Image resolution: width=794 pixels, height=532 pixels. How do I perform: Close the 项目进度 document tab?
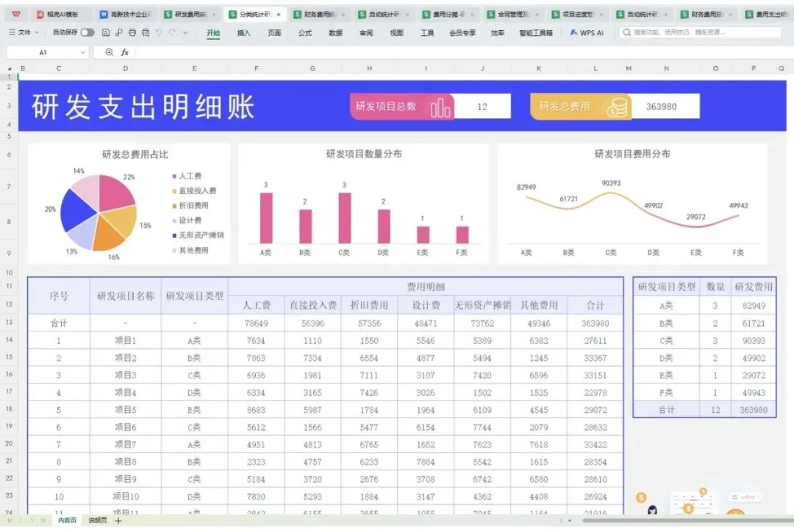[601, 15]
